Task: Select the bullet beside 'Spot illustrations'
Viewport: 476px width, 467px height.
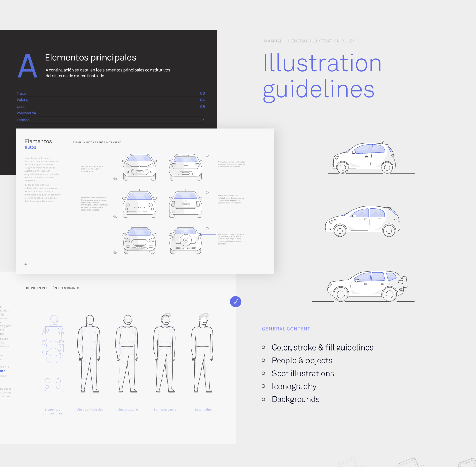Action: click(263, 373)
